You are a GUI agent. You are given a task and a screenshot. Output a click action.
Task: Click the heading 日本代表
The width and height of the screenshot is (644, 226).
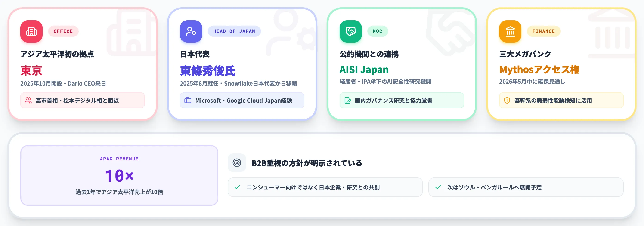195,54
